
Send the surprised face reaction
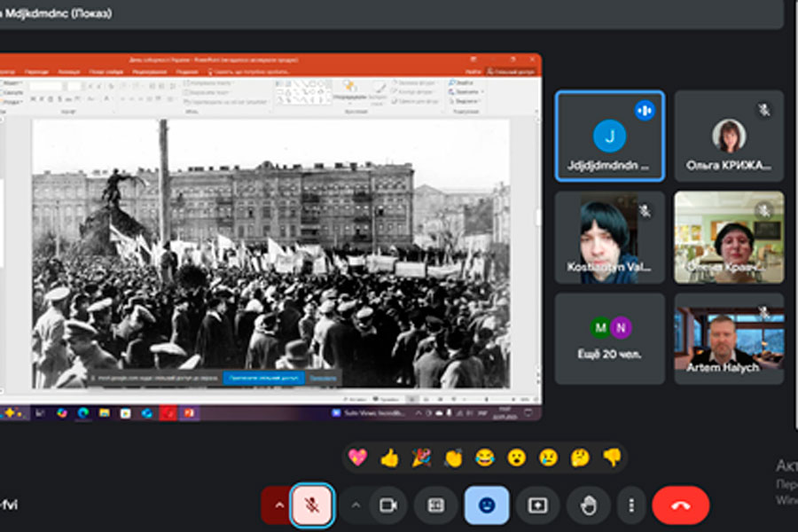pyautogui.click(x=516, y=458)
